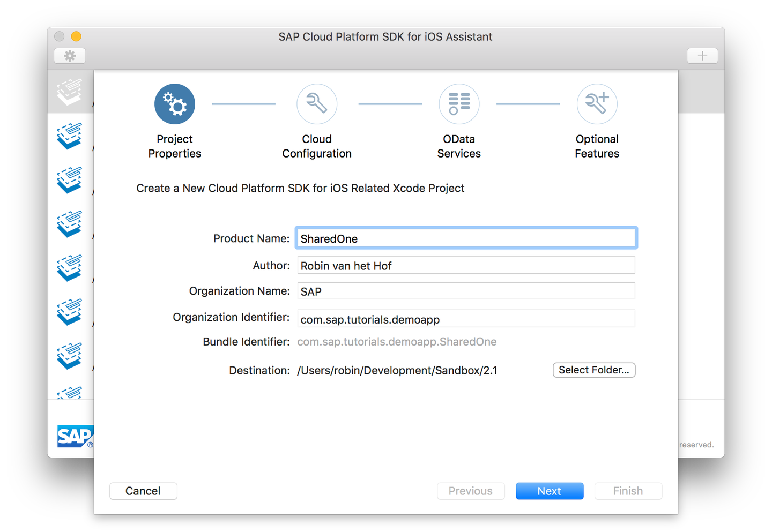Viewport: 772px width, 532px height.
Task: Click the 'Create a New Cloud Platform SDK' heading
Action: click(300, 189)
